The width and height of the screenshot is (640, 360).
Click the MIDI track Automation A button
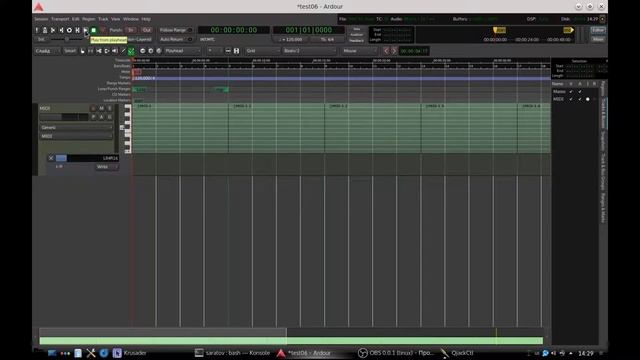[102, 117]
